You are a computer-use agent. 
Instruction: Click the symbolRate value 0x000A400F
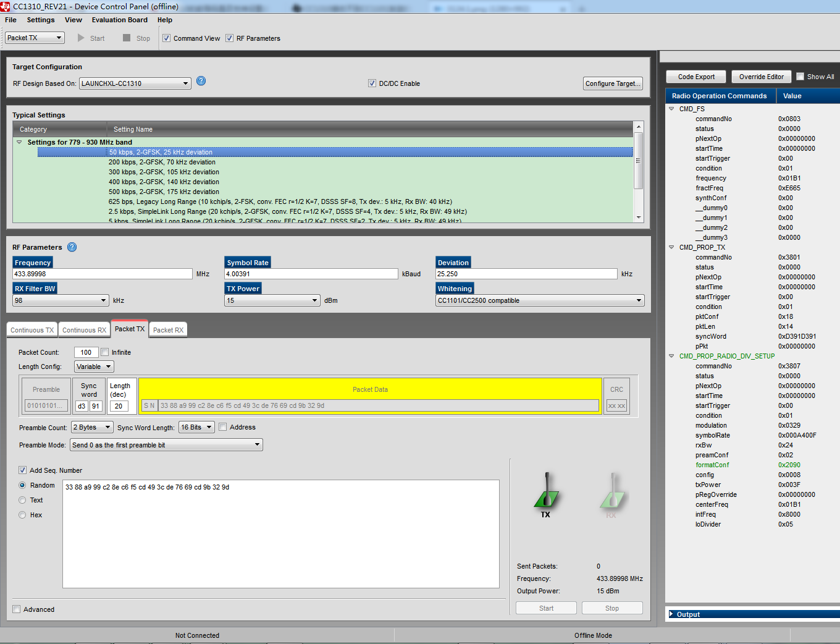(x=797, y=435)
